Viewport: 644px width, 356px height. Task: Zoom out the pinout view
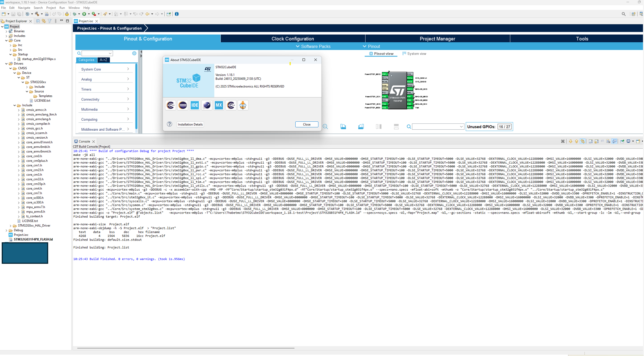pyautogui.click(x=325, y=126)
